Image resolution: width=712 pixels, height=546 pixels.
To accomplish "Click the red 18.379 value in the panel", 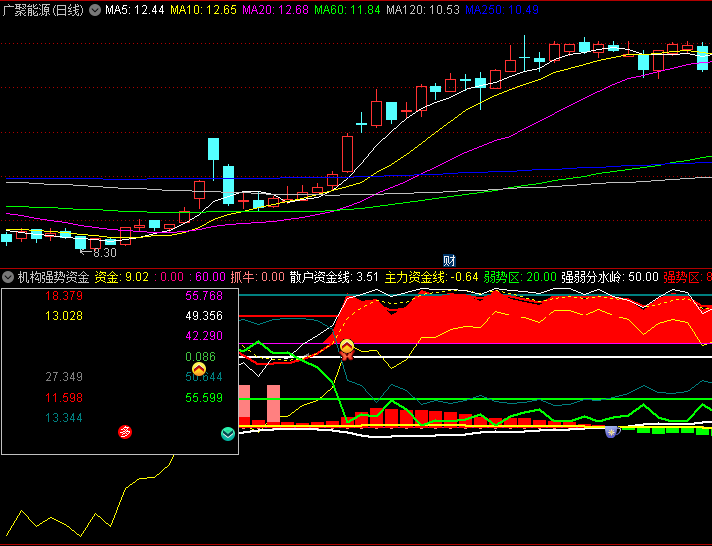I will tap(64, 296).
